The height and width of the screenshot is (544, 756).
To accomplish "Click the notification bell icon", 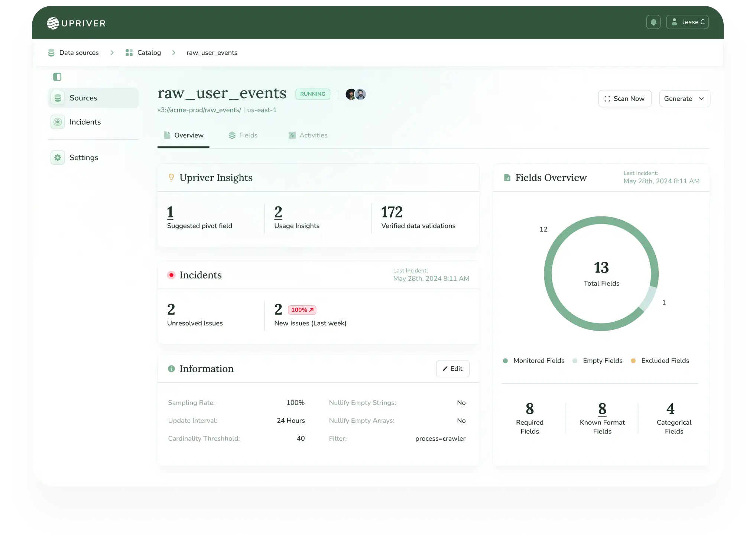I will point(653,22).
